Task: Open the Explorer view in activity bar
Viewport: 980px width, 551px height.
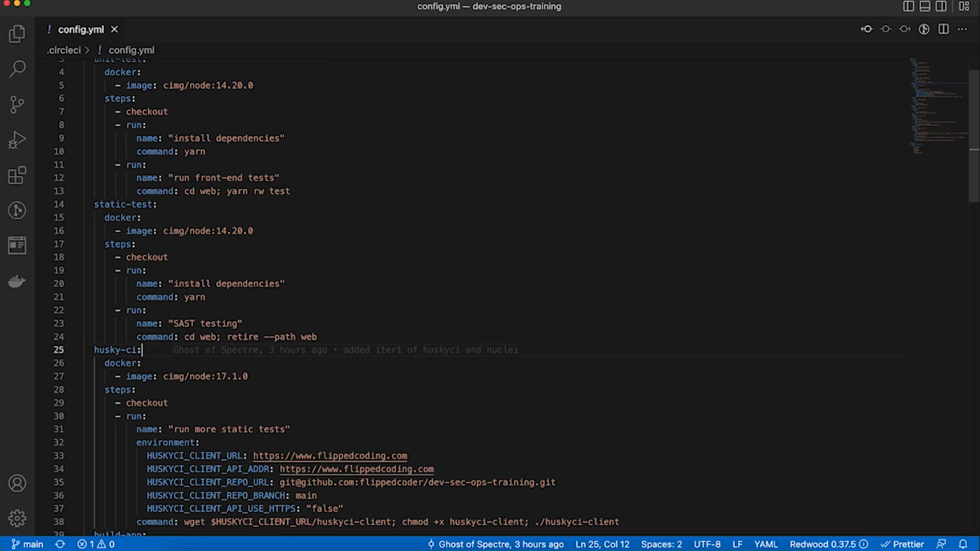Action: click(17, 34)
